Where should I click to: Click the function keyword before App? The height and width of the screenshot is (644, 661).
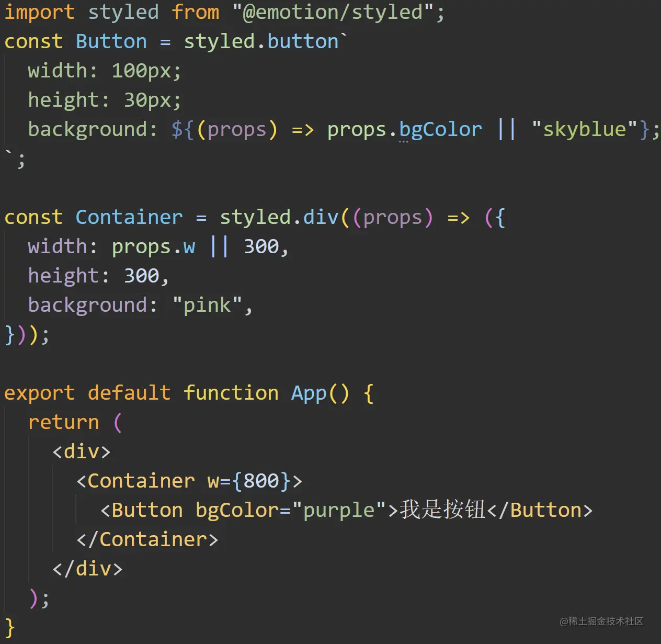(231, 393)
